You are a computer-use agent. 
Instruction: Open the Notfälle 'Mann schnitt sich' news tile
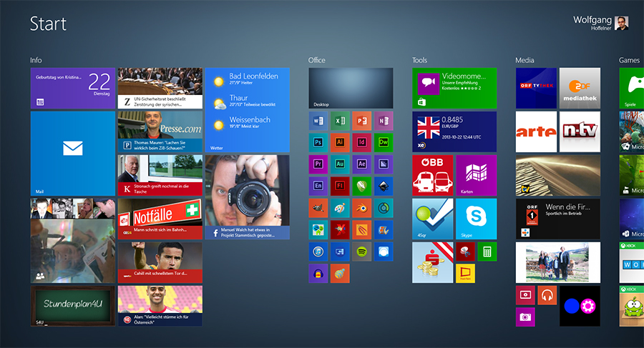[160, 219]
